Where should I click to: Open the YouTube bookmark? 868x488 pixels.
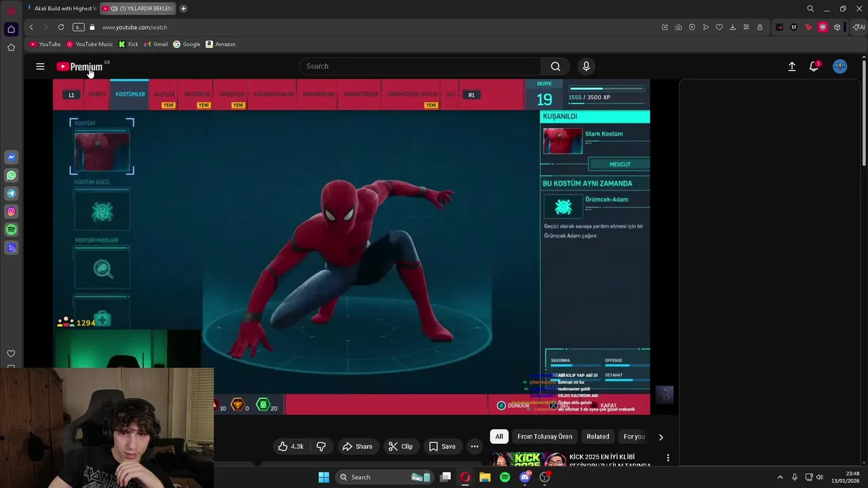(x=45, y=44)
